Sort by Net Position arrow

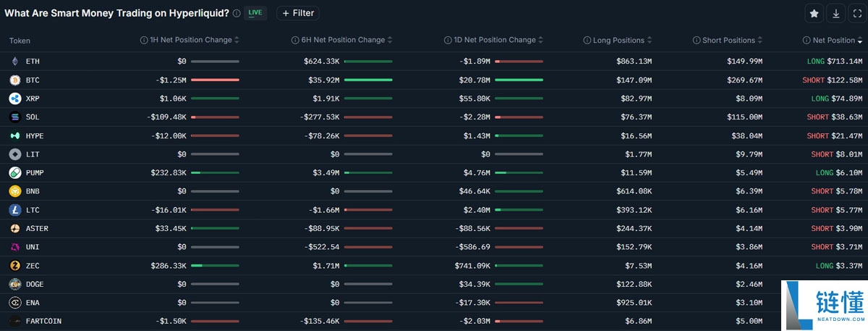click(x=860, y=41)
